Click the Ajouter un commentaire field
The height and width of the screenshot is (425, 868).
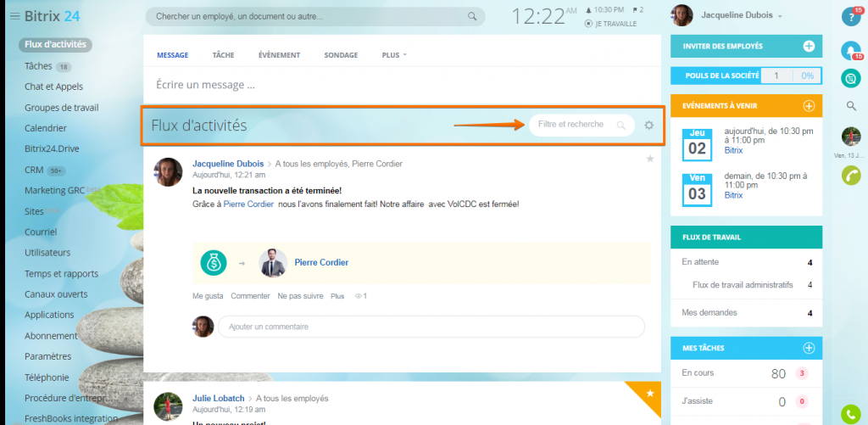(431, 327)
